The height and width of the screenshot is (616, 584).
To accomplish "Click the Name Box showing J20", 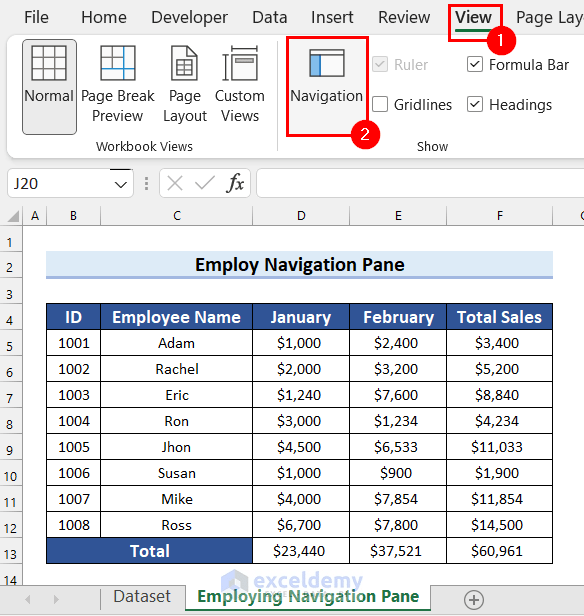I will 59,183.
